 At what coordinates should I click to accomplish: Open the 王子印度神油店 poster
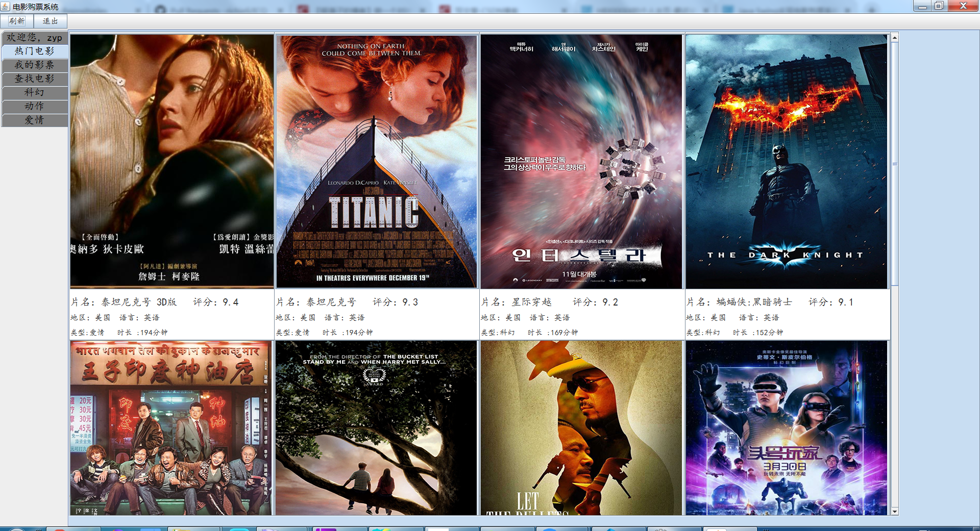click(x=172, y=428)
